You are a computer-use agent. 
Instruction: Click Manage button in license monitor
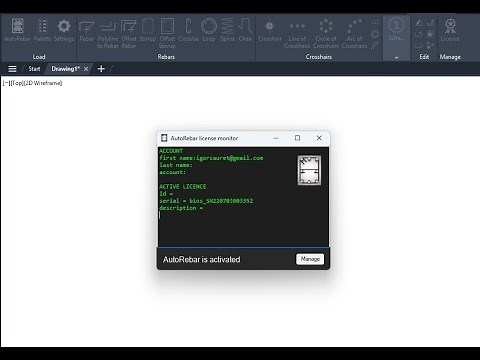point(310,259)
